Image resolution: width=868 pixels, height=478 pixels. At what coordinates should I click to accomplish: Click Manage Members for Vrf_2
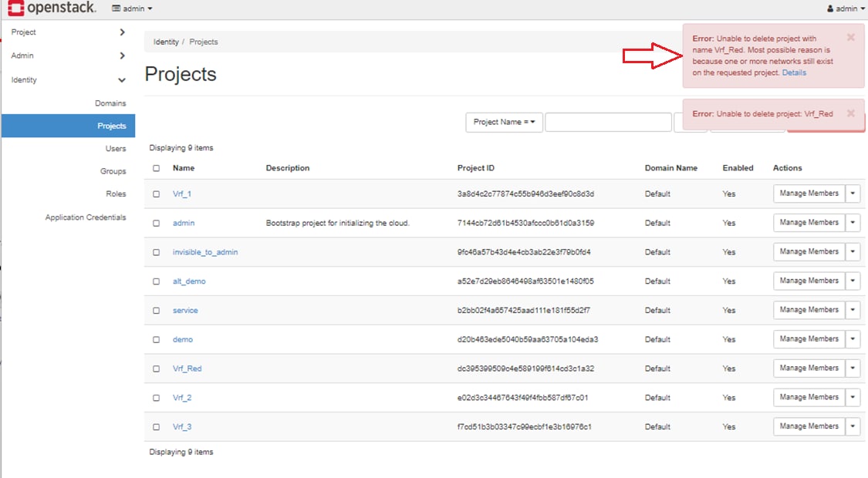[x=809, y=397]
